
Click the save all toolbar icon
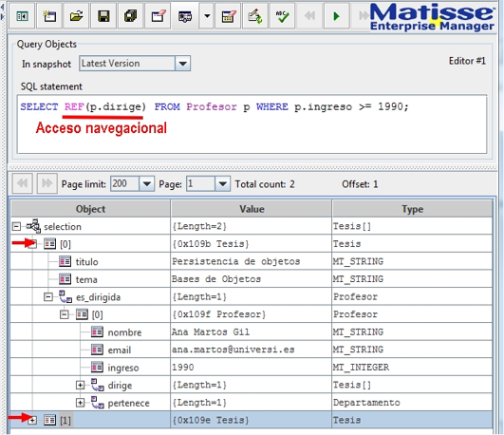pyautogui.click(x=130, y=16)
